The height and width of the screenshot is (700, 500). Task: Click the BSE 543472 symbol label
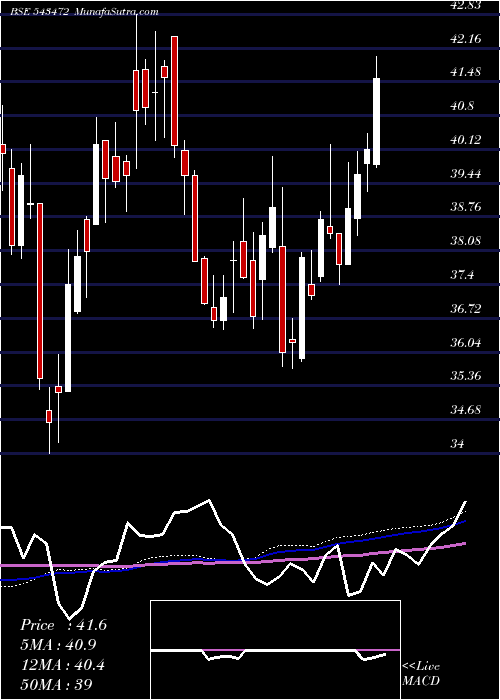pyautogui.click(x=40, y=12)
